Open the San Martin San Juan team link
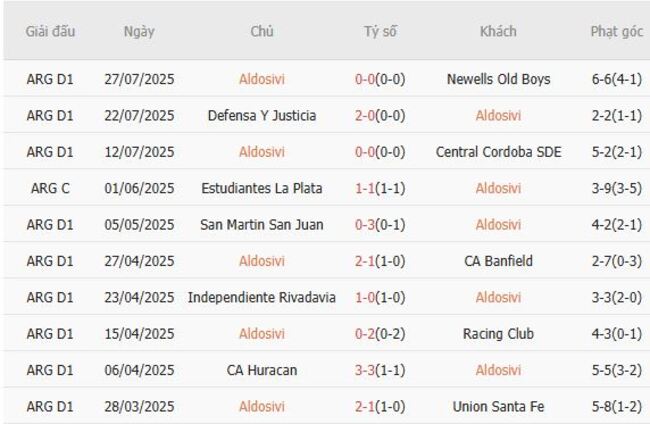Viewport: 650px width, 424px height. [262, 225]
